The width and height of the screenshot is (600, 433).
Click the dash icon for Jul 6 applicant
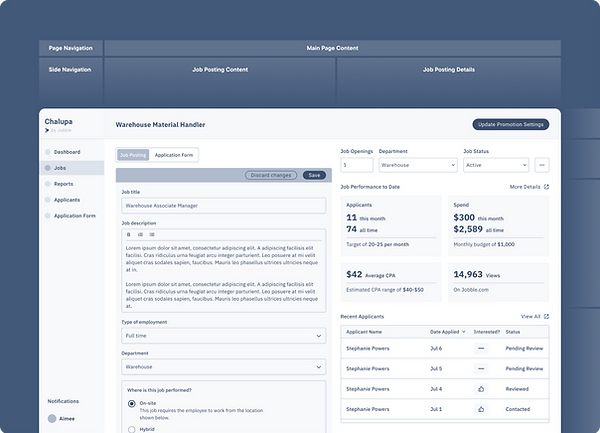tap(481, 348)
